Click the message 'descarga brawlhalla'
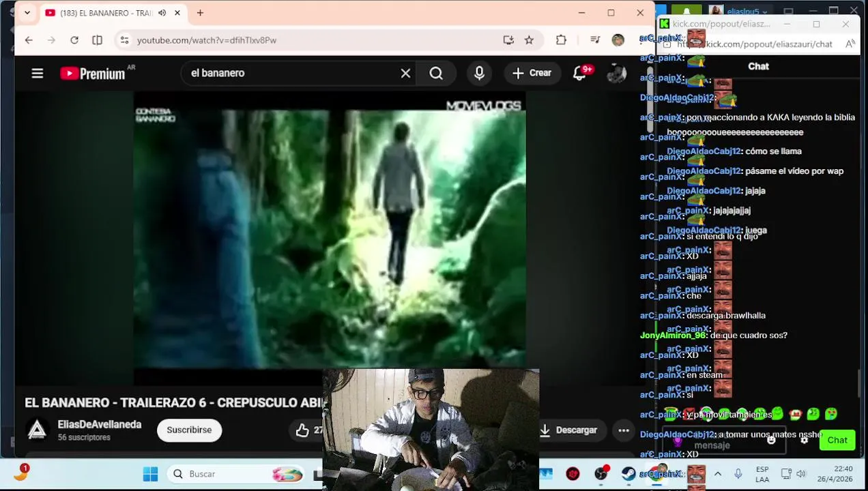Image resolution: width=868 pixels, height=491 pixels. coord(726,316)
